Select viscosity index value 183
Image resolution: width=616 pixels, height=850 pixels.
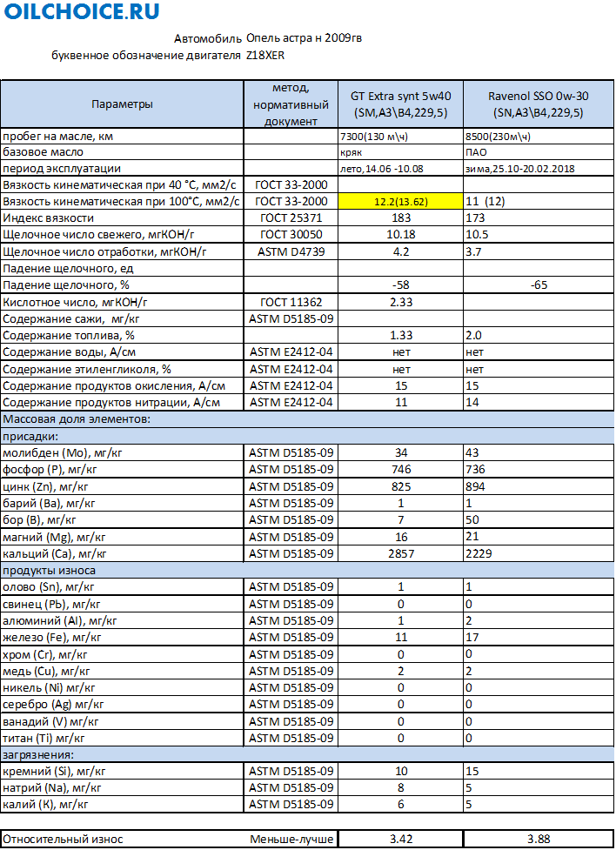[x=401, y=218]
